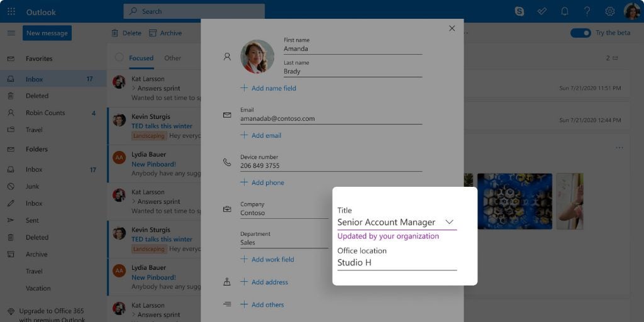Open the To Do checkmark icon
644x322 pixels.
[542, 11]
